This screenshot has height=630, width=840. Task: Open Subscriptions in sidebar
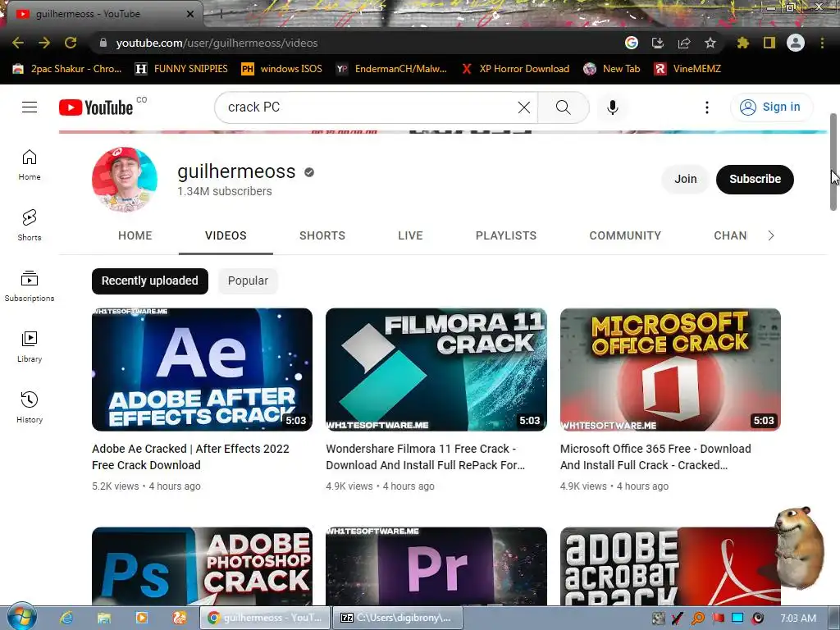coord(30,285)
